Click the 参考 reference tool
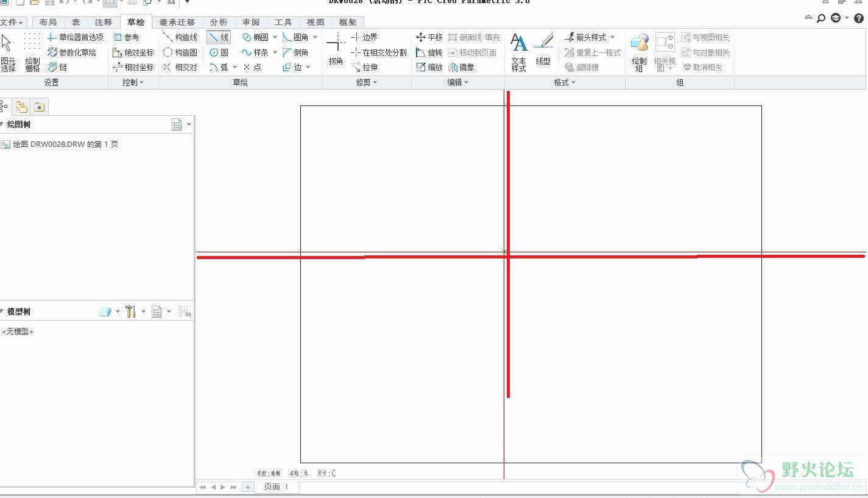Screen dimensions: 868x498 point(126,37)
